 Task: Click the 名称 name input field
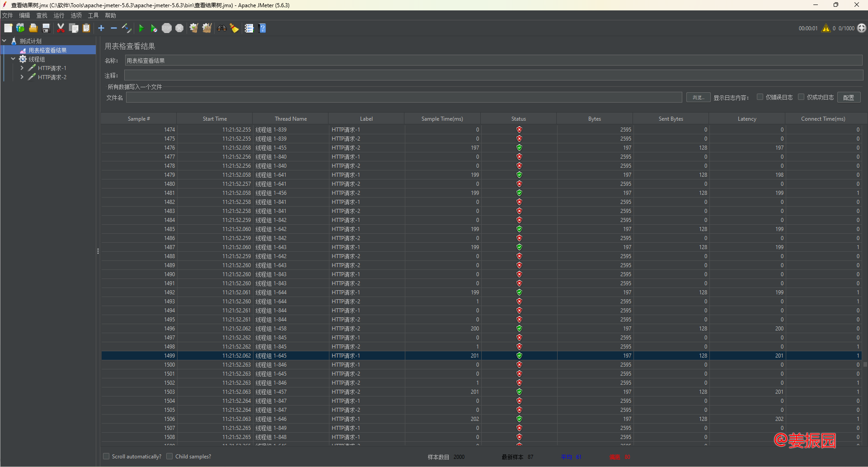click(x=493, y=61)
